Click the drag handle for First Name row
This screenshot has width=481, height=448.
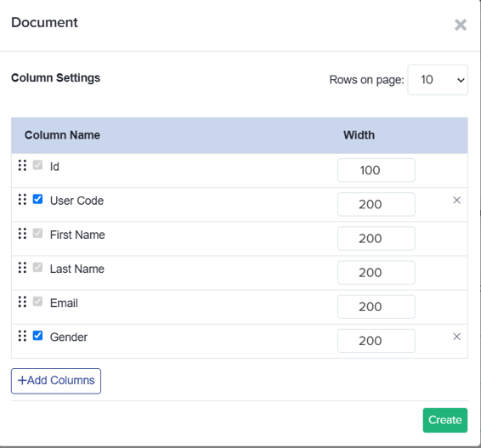pos(22,234)
